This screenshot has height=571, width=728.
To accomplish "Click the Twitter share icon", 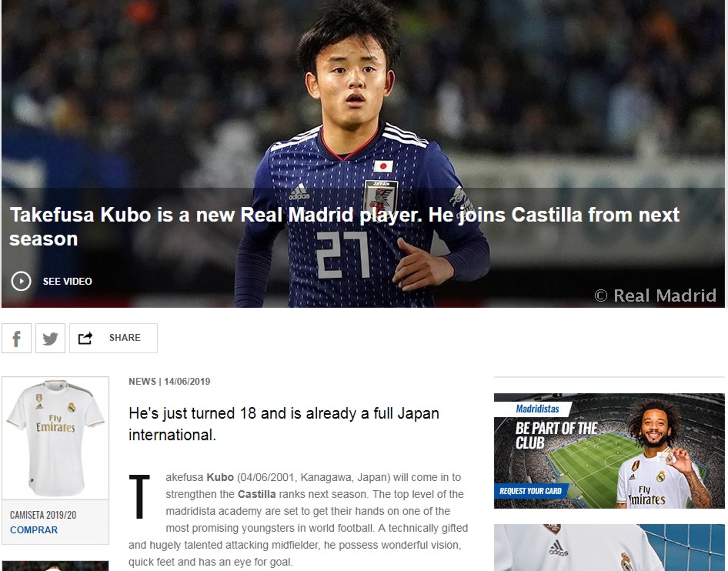I will point(50,338).
